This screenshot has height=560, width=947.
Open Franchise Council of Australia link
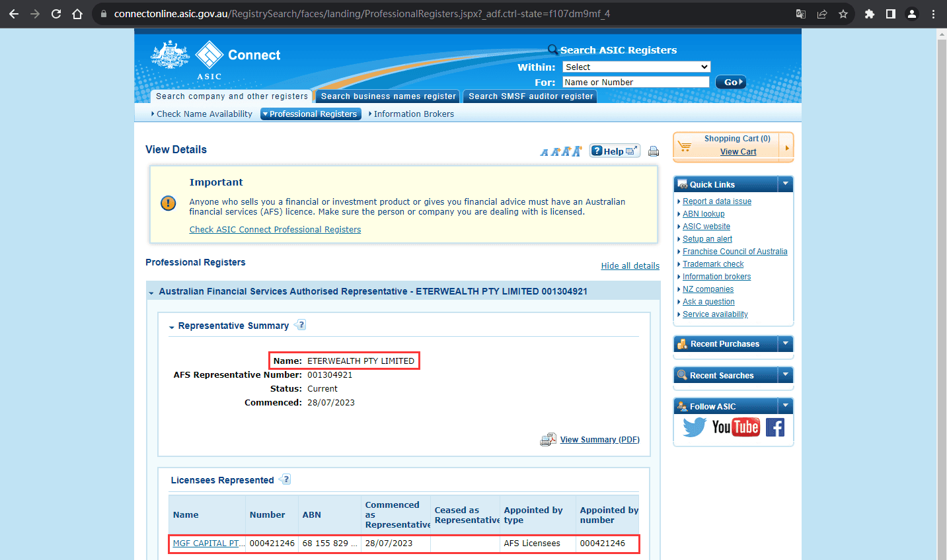(x=735, y=252)
